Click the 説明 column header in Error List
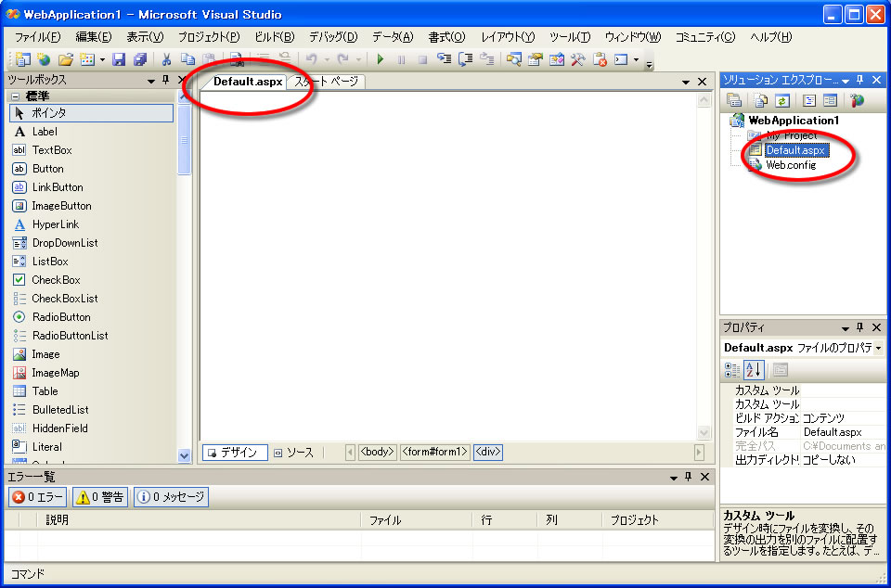This screenshot has width=891, height=588. [x=199, y=520]
